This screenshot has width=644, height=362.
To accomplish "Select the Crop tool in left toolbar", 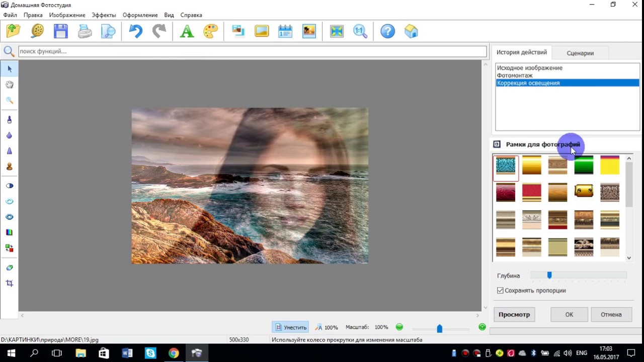I will click(x=9, y=283).
